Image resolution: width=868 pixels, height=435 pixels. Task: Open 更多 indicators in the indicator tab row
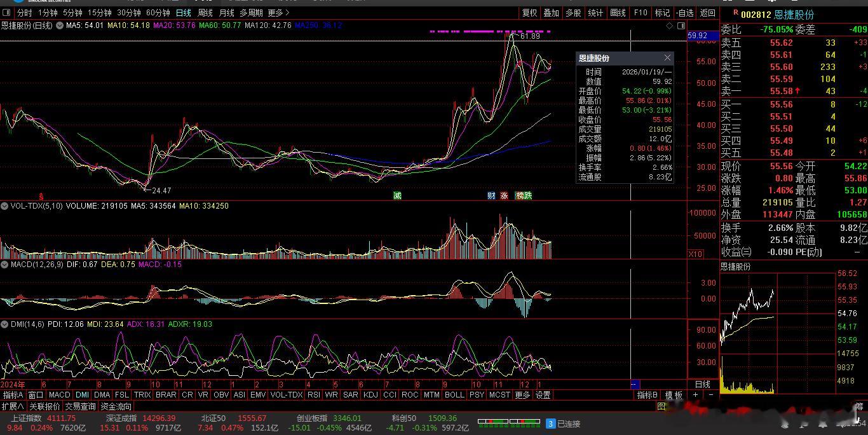[522, 395]
